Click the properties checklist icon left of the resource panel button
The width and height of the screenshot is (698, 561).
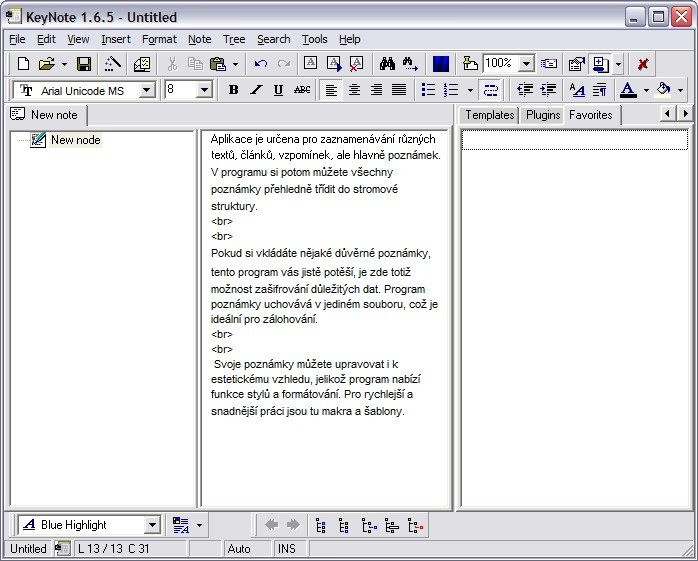(576, 64)
